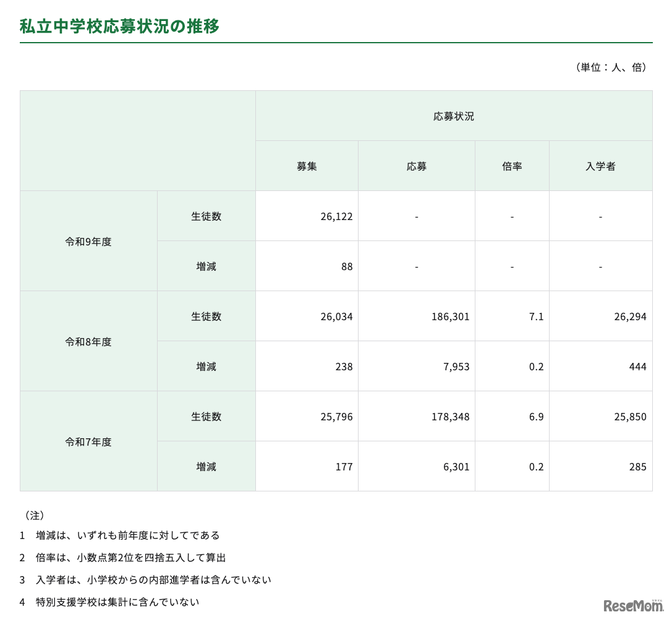The width and height of the screenshot is (672, 620).
Task: Click the 入学者 column header
Action: (x=600, y=166)
